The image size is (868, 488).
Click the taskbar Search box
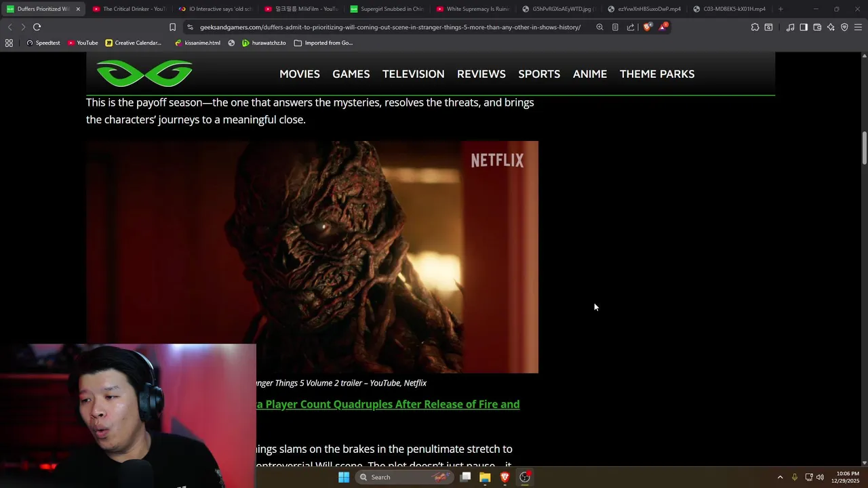tap(403, 477)
